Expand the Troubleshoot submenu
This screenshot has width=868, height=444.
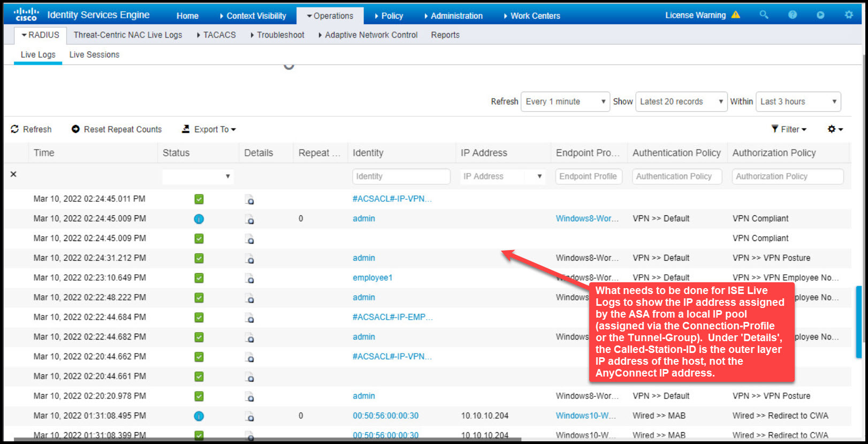(x=277, y=35)
